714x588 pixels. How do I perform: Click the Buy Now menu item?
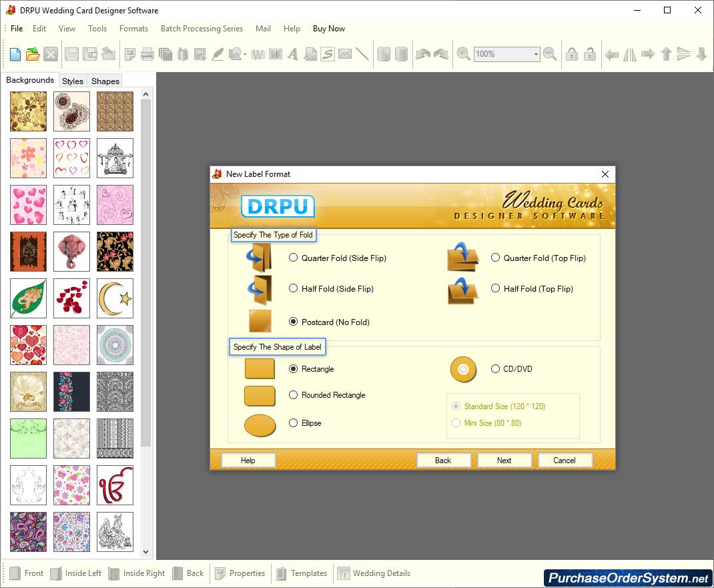(329, 29)
